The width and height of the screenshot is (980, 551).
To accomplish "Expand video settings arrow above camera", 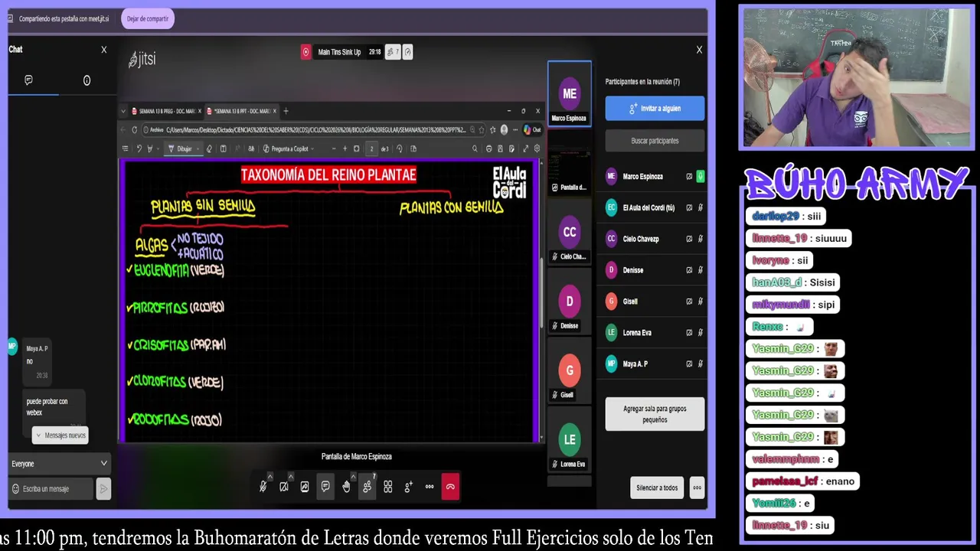I will [x=290, y=476].
